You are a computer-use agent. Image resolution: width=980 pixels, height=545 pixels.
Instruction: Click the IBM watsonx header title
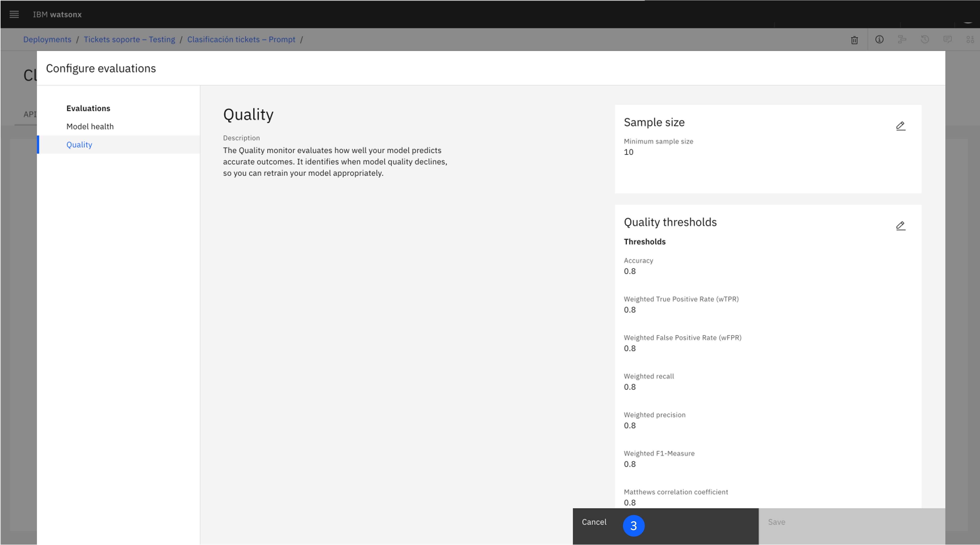(57, 14)
